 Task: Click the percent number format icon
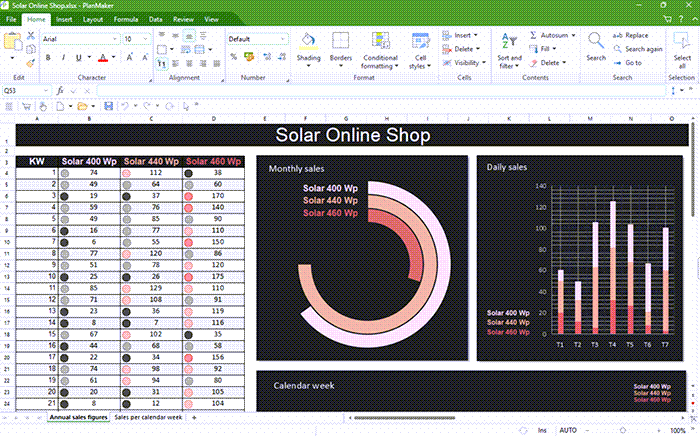click(234, 57)
